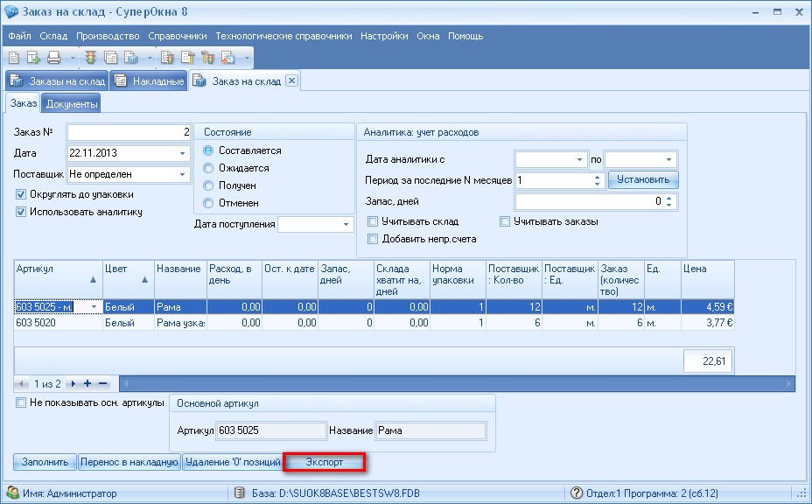Click document with hammer toolbar icon
The image size is (812, 504).
point(188,58)
